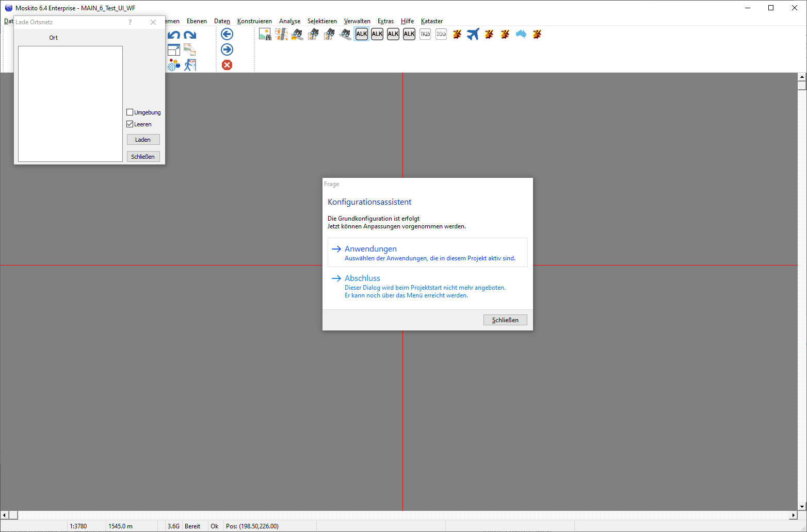This screenshot has height=532, width=807.
Task: Enable the Umgebung checkbox
Action: pyautogui.click(x=130, y=112)
